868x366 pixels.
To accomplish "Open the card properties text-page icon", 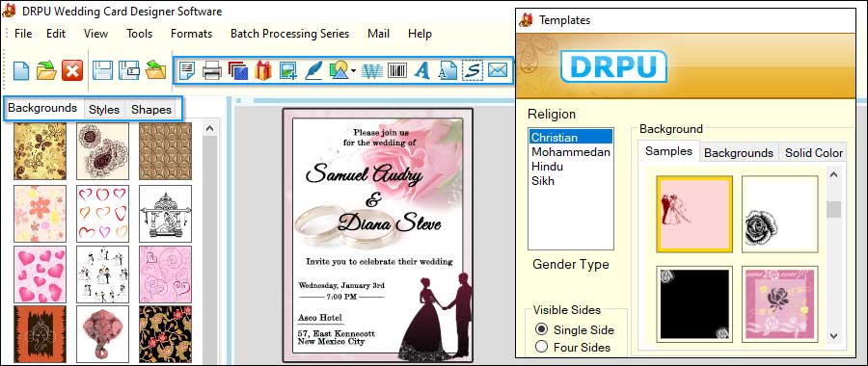I will (187, 70).
